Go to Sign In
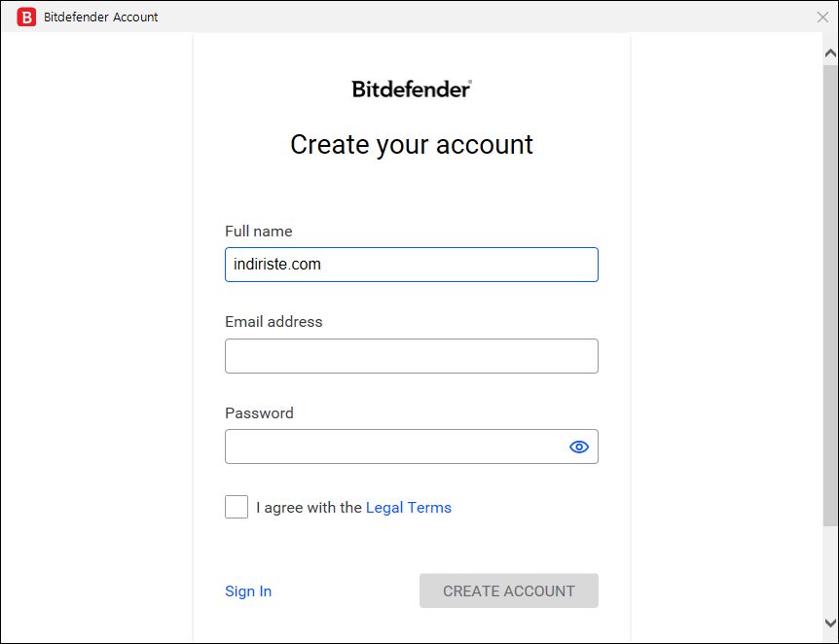The image size is (839, 644). coord(248,591)
